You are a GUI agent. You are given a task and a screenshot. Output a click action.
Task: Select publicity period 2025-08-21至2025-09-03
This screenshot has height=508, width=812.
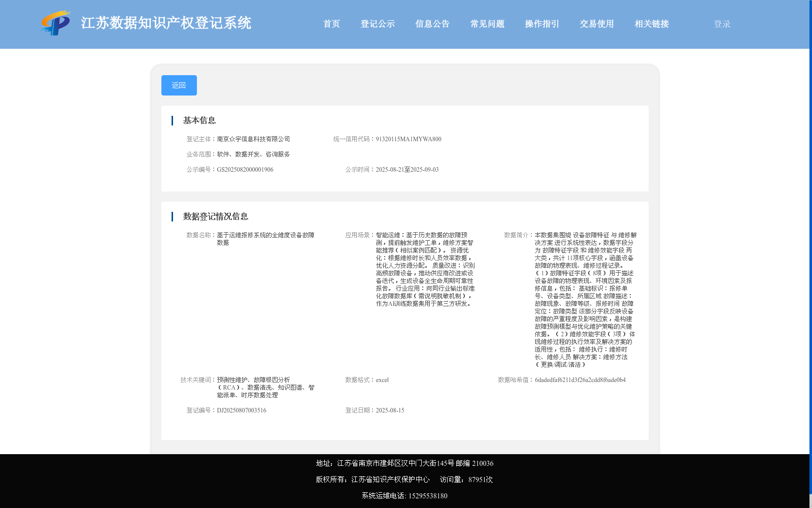pos(407,170)
